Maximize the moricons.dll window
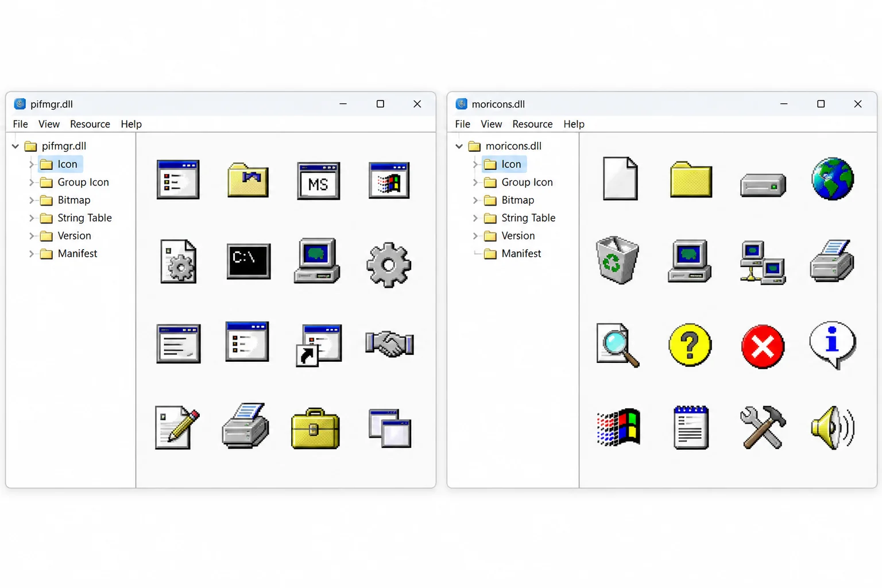 click(821, 104)
